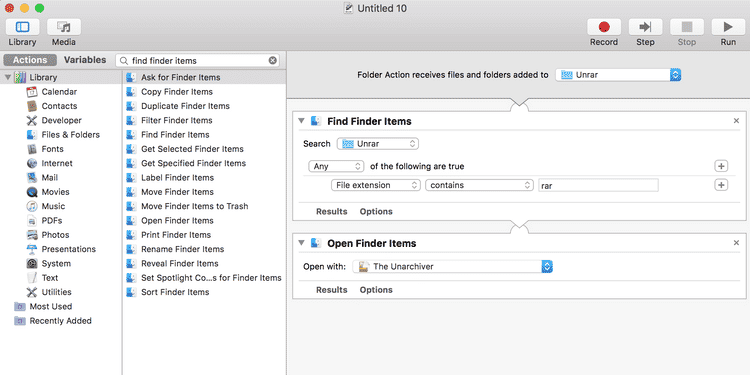Collapse the Library tree disclosure triangle
The image size is (750, 375).
[x=8, y=77]
